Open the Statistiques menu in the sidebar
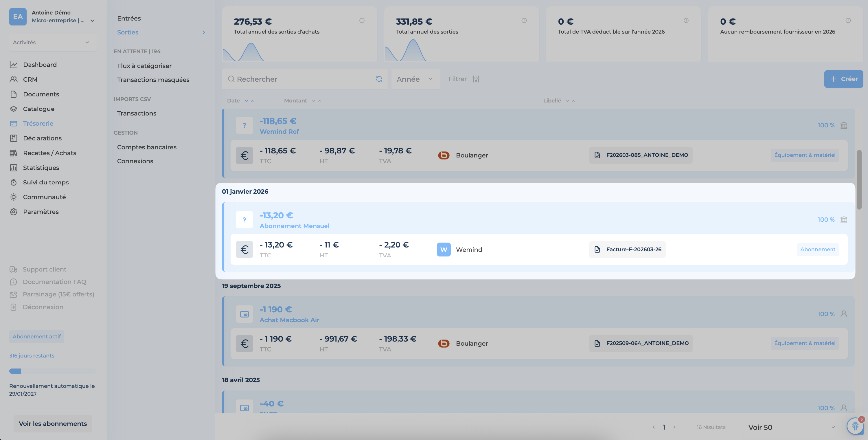 pyautogui.click(x=41, y=168)
